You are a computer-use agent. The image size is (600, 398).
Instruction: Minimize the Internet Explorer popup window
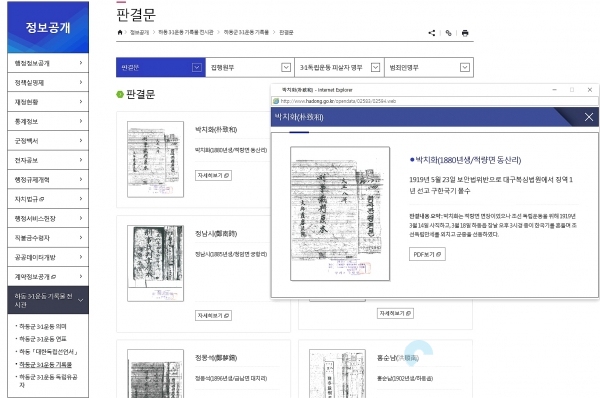[554, 90]
